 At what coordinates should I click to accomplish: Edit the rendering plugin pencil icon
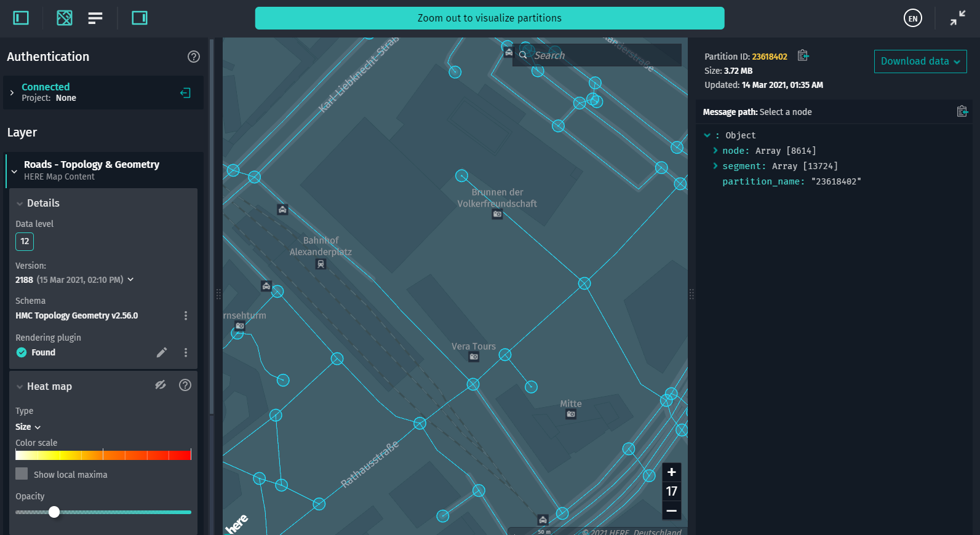[162, 352]
